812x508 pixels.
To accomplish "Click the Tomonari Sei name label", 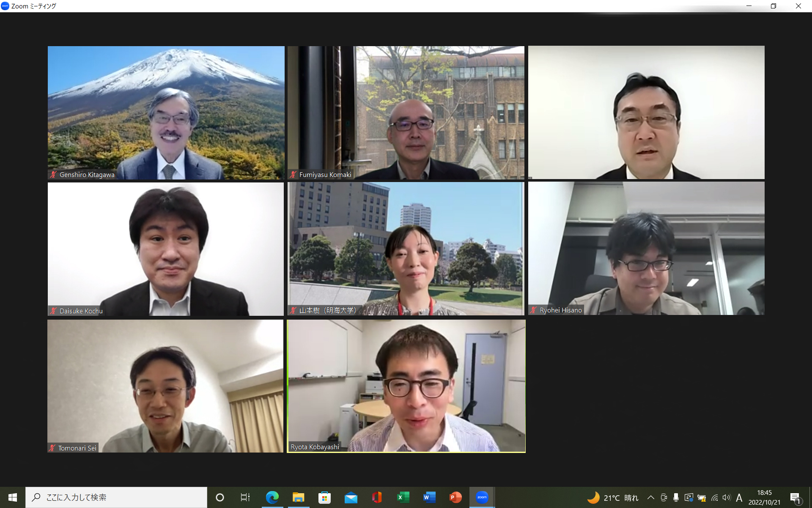I will (77, 448).
